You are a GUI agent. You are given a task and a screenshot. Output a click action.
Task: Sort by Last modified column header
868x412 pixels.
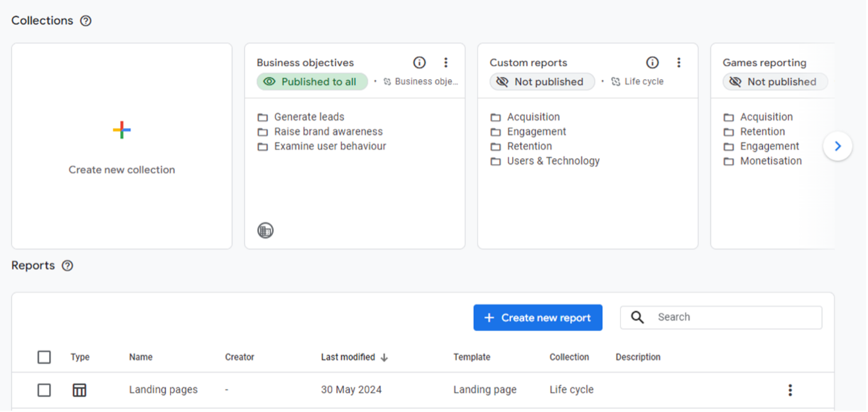[x=354, y=357]
